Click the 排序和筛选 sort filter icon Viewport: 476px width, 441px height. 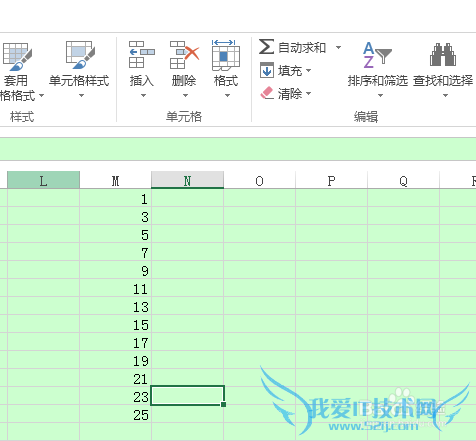(x=377, y=55)
